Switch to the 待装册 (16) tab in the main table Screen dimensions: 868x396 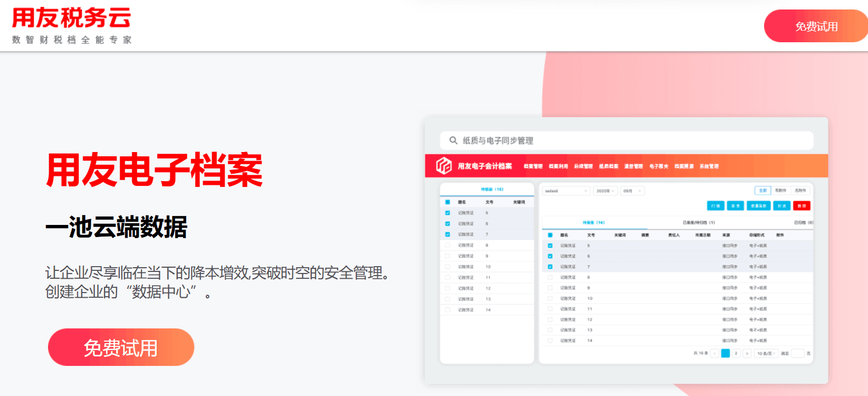tap(594, 222)
